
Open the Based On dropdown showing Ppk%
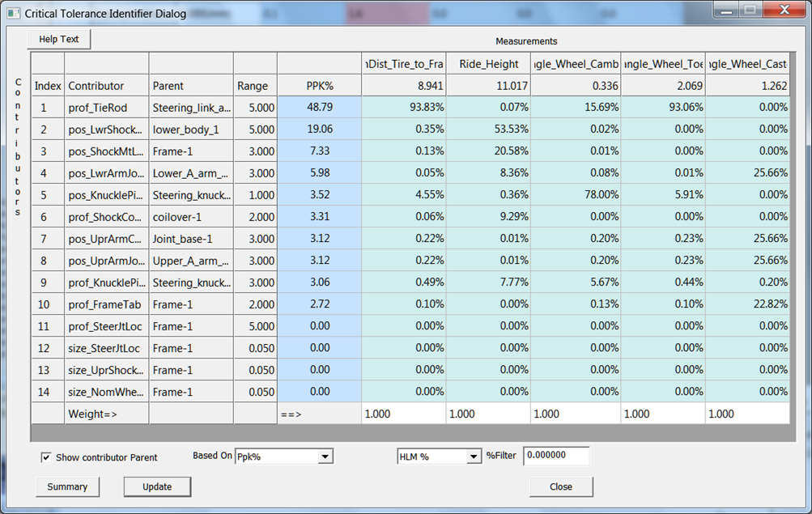click(283, 456)
